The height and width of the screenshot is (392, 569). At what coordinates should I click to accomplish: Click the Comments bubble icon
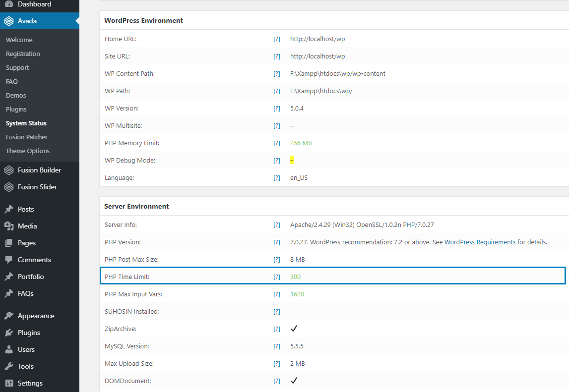point(8,260)
